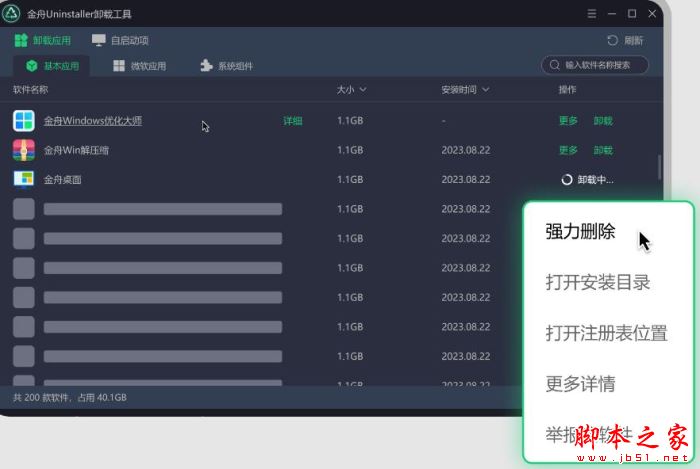Screen dimensions: 700x469
Task: Click 金舟Win解压缩 app icon
Action: coord(24,150)
